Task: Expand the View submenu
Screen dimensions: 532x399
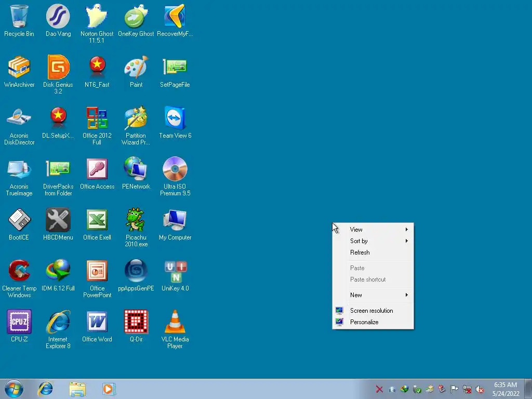Action: 373,230
